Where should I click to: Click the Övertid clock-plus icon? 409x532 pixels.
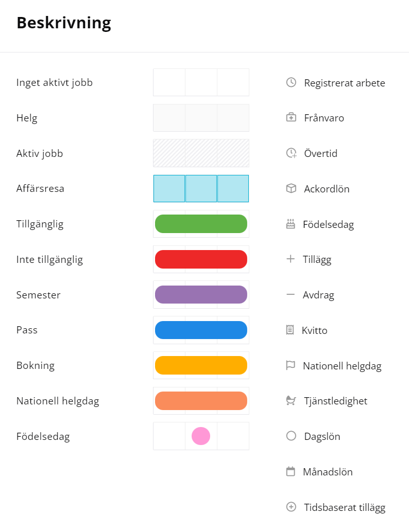pyautogui.click(x=291, y=153)
